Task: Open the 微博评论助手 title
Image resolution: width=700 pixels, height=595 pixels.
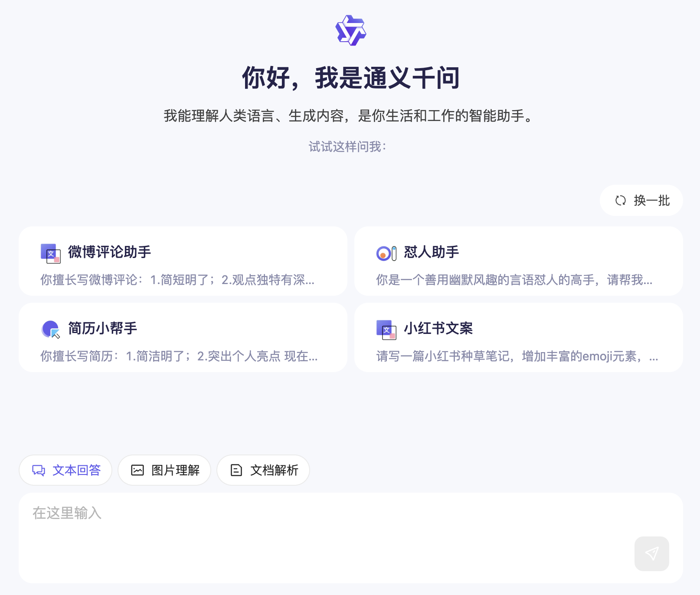Action: 109,252
